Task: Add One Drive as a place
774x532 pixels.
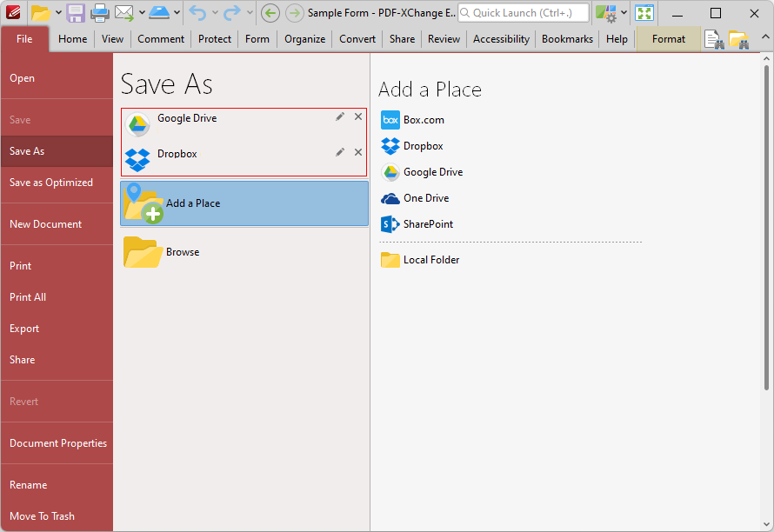Action: 415,198
